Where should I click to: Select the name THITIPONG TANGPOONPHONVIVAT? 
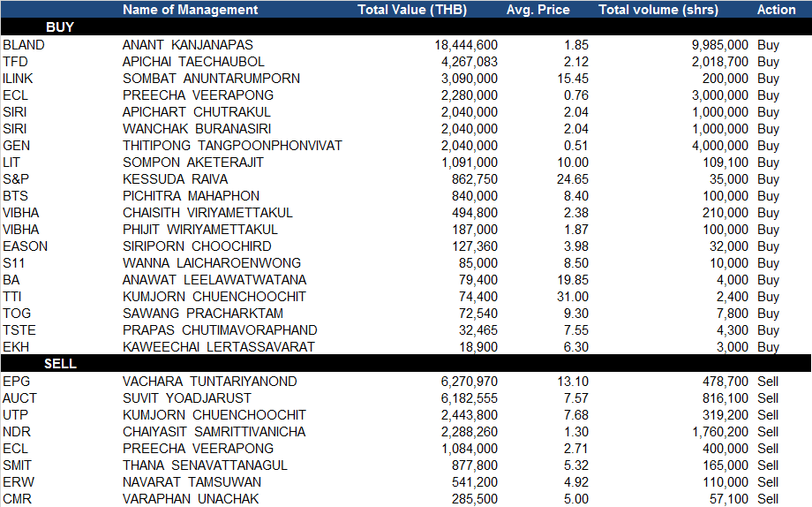click(232, 146)
